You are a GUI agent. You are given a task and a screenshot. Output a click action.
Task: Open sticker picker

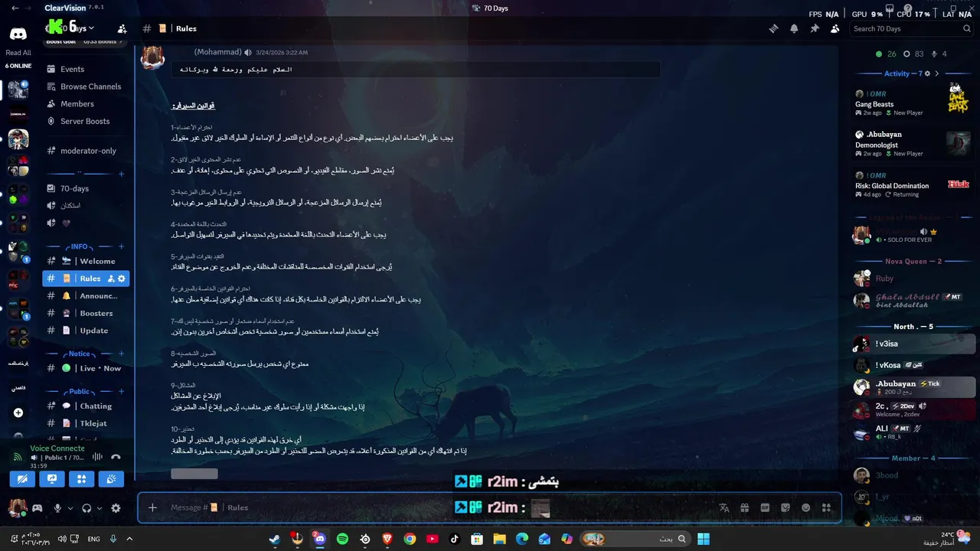tap(786, 507)
